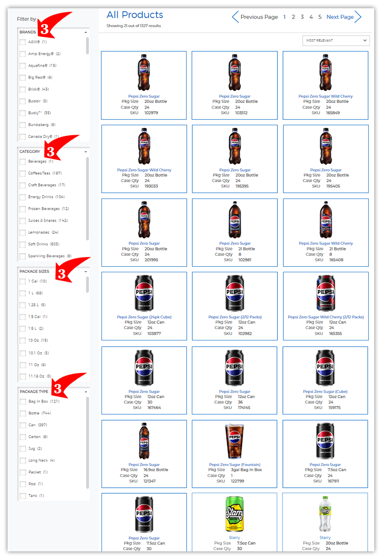Check the Bottle package type box

pos(23,413)
